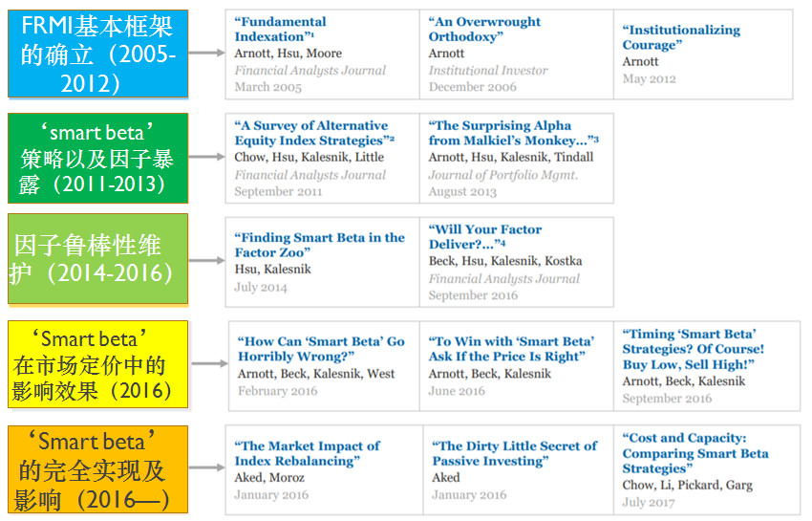Click the arrow beside the orange box
The image size is (812, 521).
click(206, 468)
